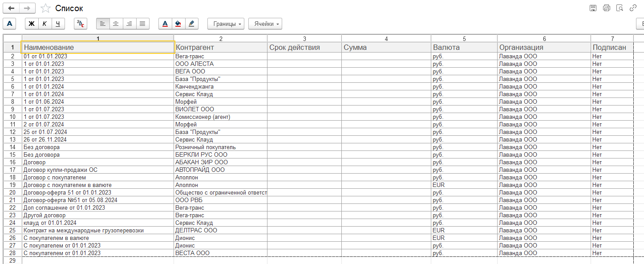Select cell '1 от 01.06.2024'

click(97, 102)
